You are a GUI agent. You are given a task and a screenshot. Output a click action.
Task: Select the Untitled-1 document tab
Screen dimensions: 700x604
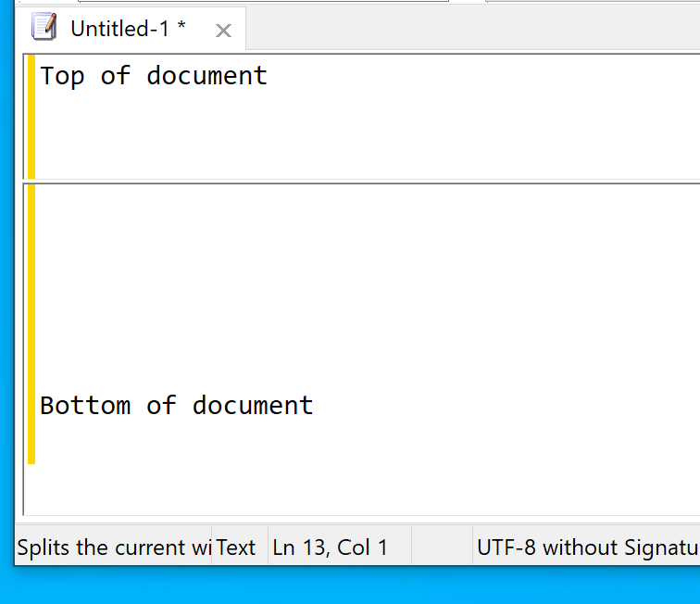(131, 29)
